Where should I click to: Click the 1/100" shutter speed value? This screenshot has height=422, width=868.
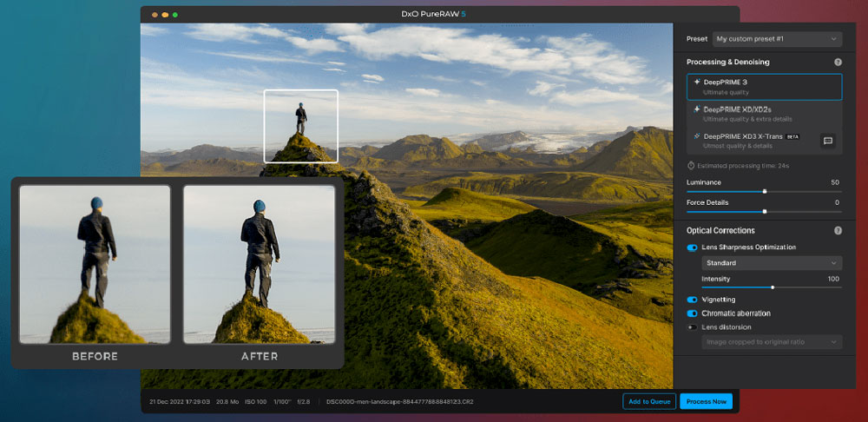click(x=284, y=401)
